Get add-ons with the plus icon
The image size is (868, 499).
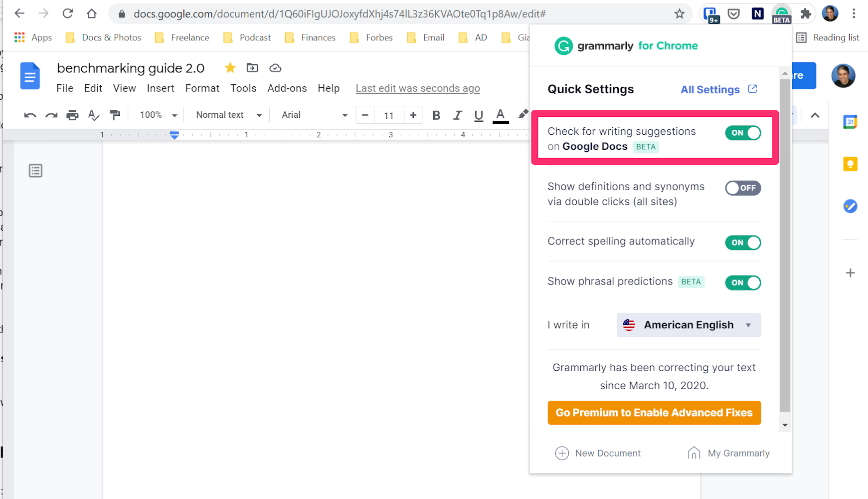pyautogui.click(x=850, y=273)
